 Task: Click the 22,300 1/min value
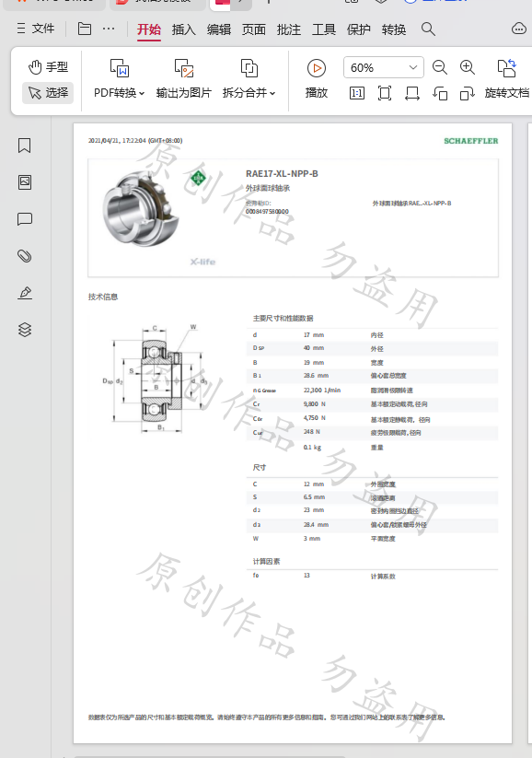coord(322,391)
